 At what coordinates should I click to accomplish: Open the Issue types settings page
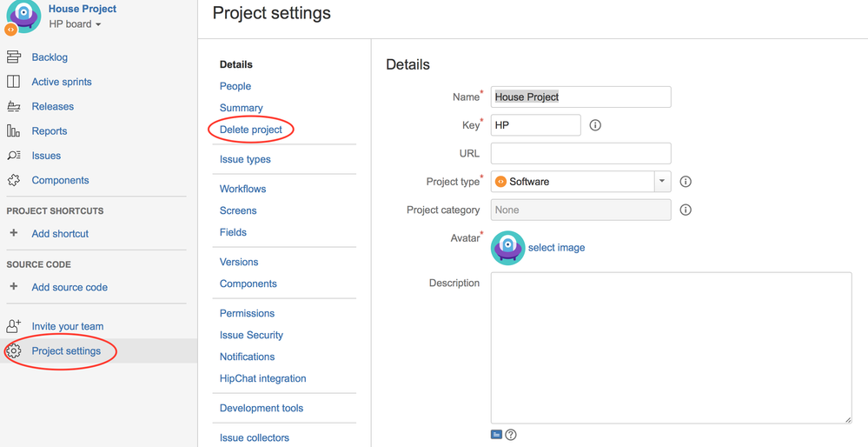click(245, 159)
